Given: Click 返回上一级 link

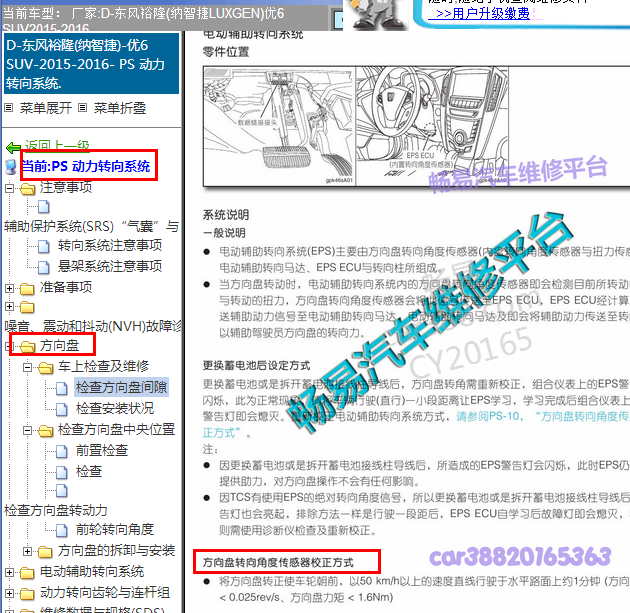Looking at the screenshot, I should 57,145.
